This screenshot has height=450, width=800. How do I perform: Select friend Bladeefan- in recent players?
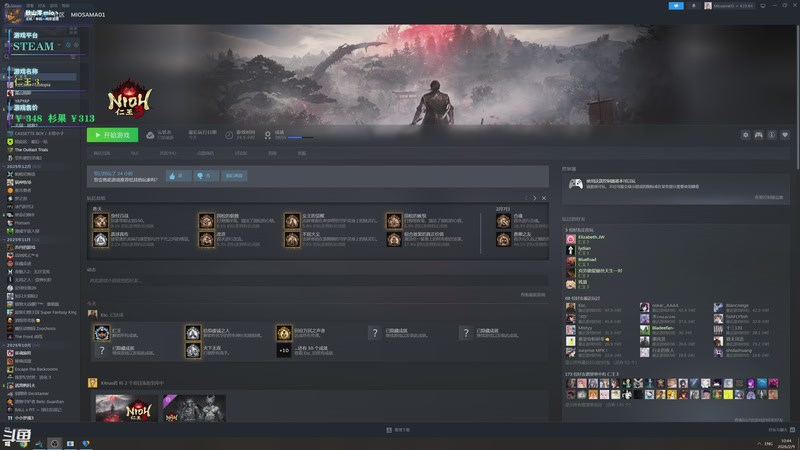tap(661, 330)
